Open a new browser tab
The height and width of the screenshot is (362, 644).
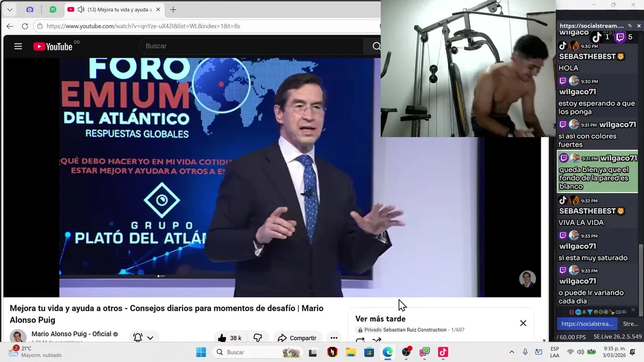173,10
